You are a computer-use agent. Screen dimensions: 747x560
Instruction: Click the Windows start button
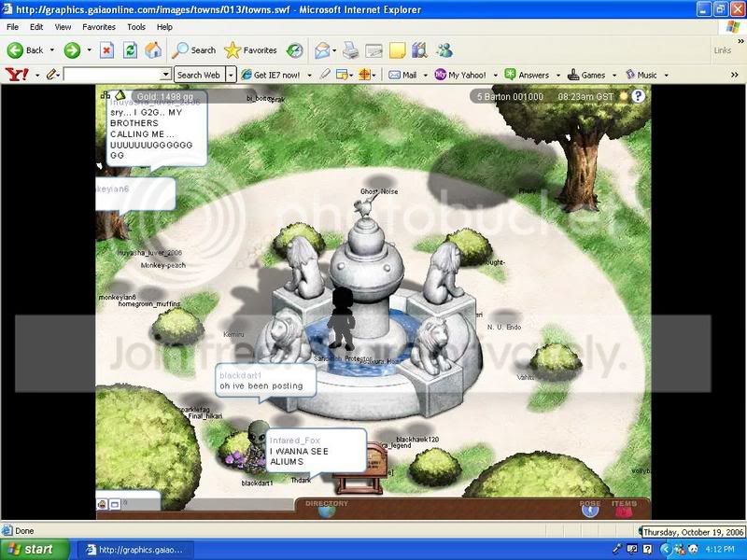point(35,550)
